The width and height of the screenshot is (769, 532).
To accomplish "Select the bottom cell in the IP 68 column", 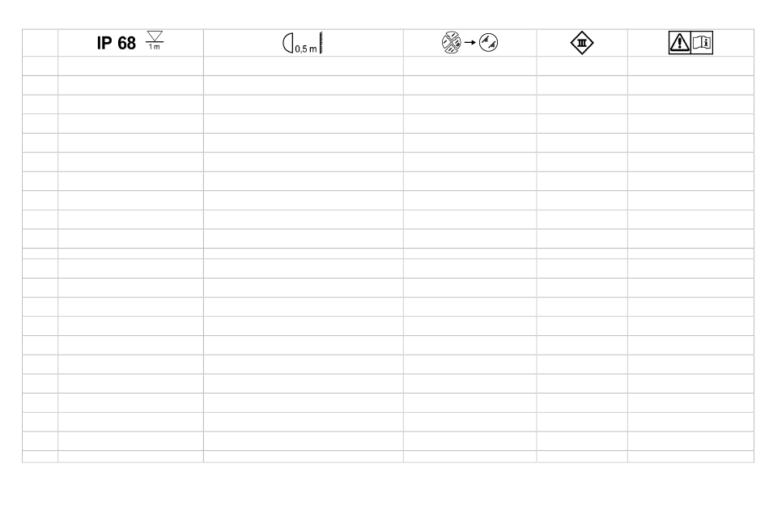I will (130, 457).
